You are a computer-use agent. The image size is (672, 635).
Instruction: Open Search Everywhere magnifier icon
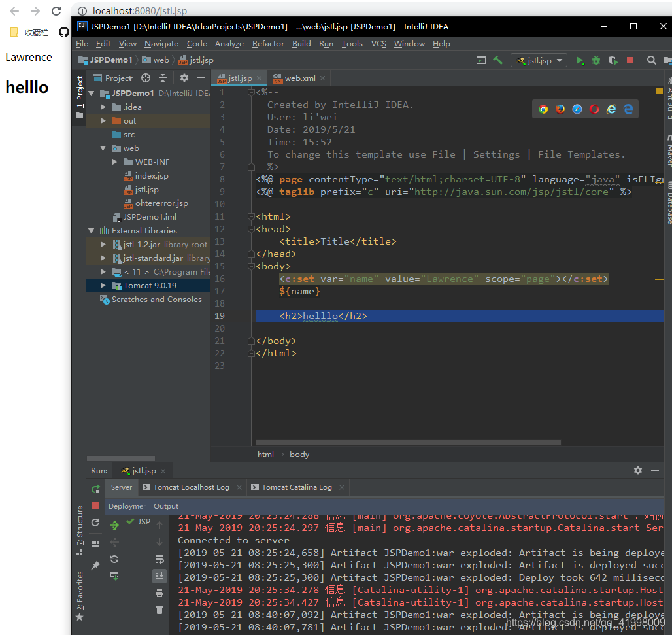[x=652, y=60]
